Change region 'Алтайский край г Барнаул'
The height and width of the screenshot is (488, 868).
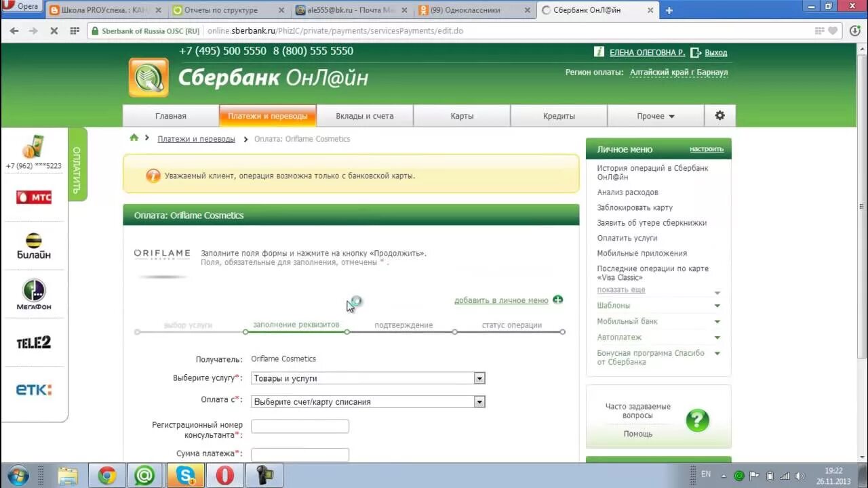(x=679, y=73)
